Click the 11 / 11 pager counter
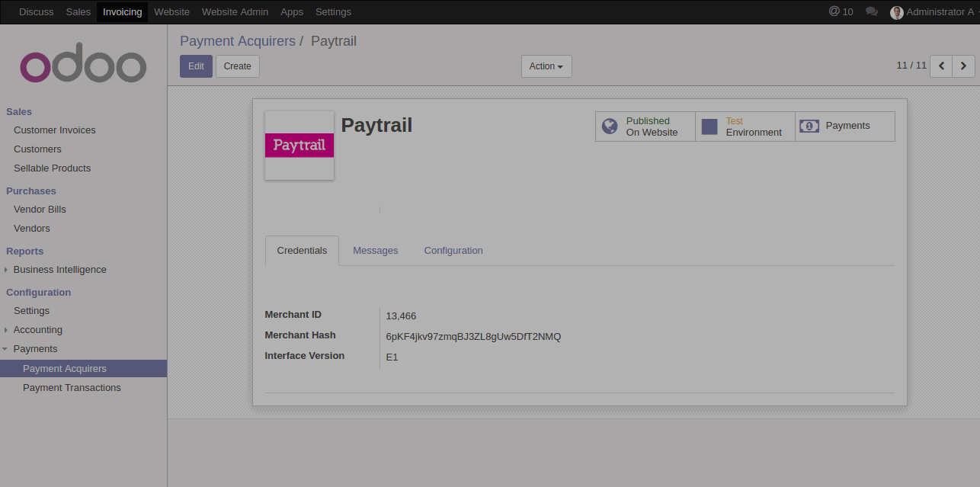Image resolution: width=980 pixels, height=487 pixels. tap(911, 66)
